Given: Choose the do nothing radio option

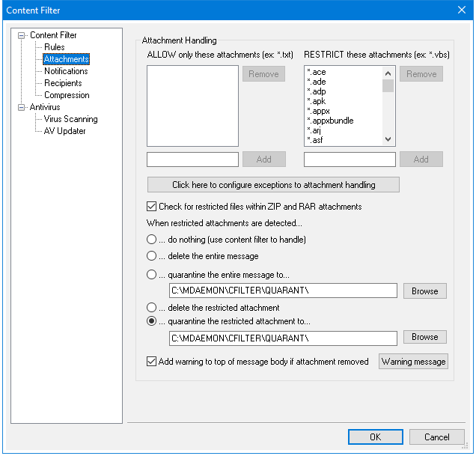Looking at the screenshot, I should pos(152,240).
